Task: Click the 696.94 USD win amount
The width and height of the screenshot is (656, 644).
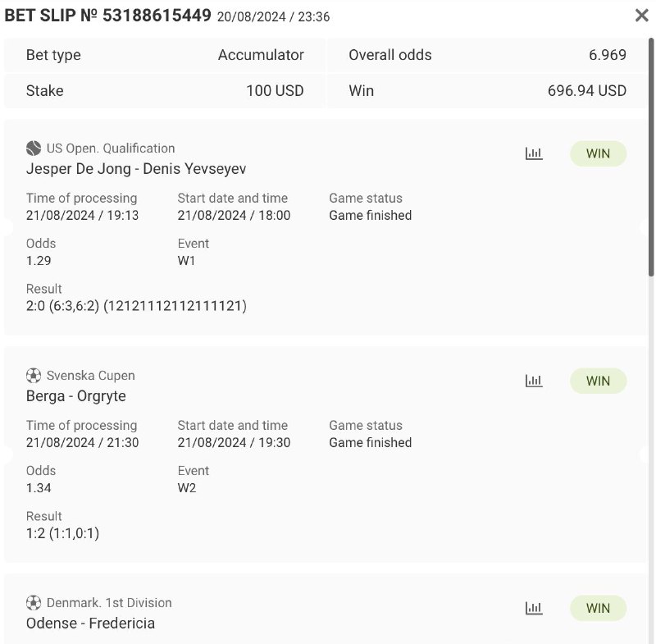Action: click(x=586, y=91)
